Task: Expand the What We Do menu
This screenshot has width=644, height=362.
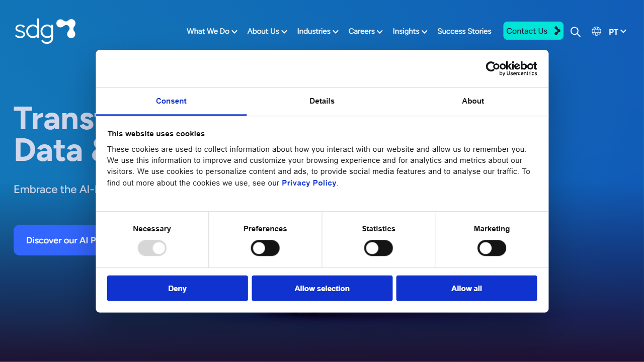Action: [x=212, y=31]
